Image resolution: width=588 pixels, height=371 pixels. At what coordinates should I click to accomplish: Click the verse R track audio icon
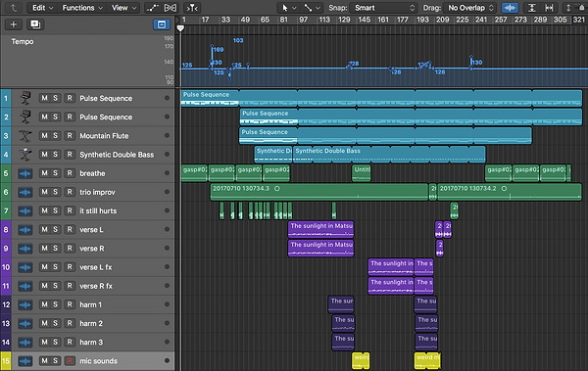tap(25, 249)
